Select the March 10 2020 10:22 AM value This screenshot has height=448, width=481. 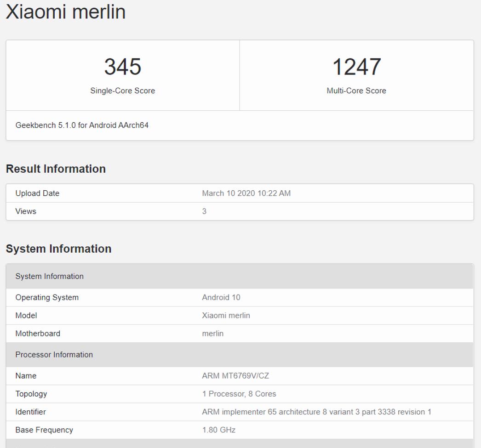tap(246, 193)
